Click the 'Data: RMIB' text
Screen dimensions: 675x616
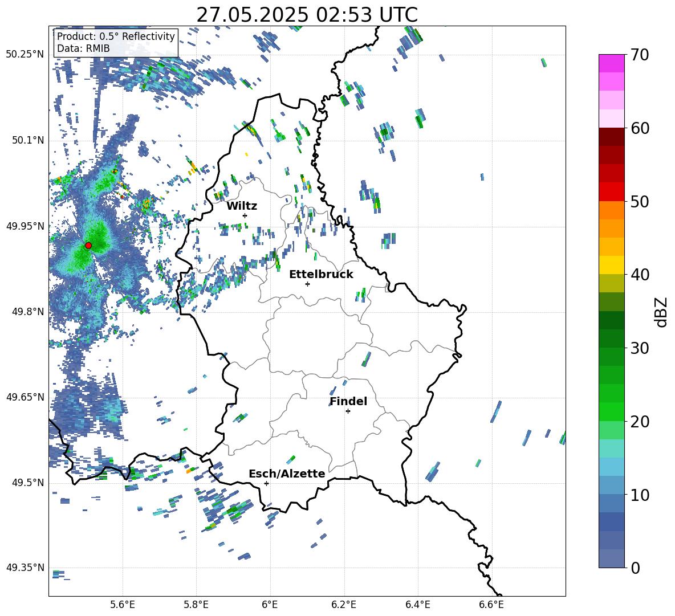click(83, 48)
